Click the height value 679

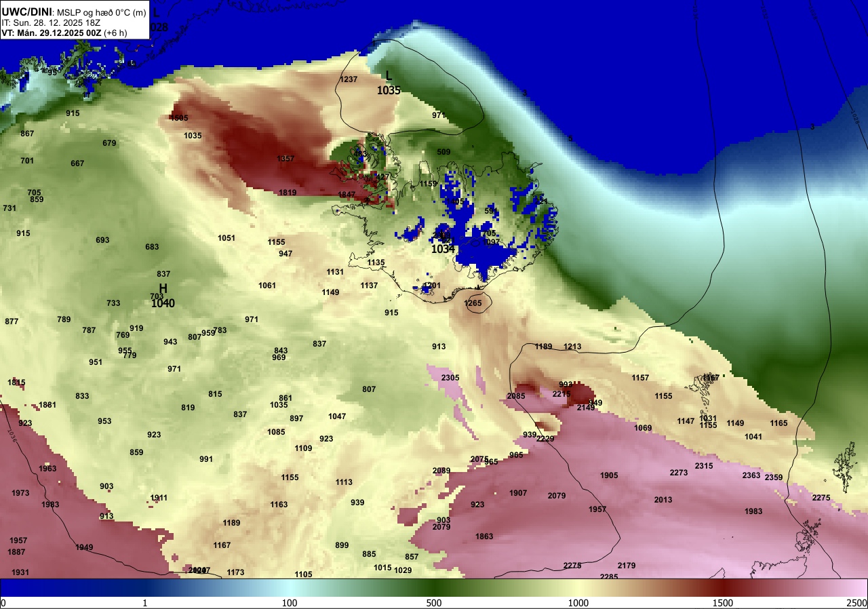(109, 143)
